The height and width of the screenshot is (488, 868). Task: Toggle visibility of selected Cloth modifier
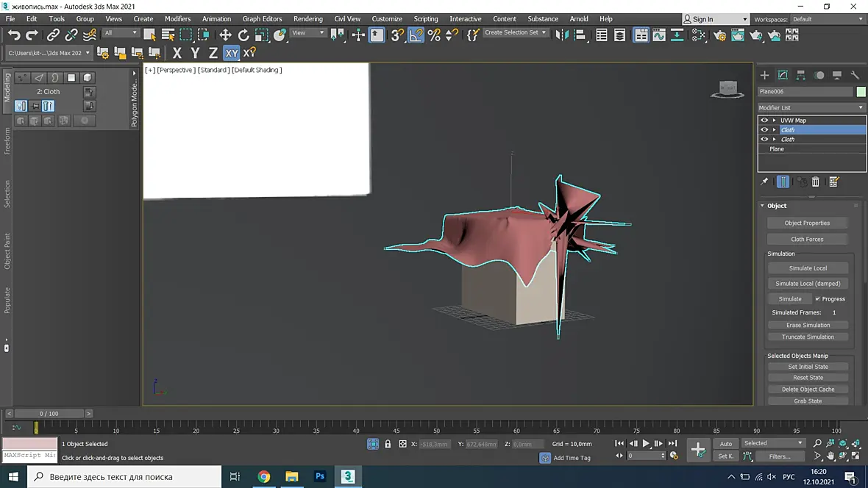(x=764, y=129)
